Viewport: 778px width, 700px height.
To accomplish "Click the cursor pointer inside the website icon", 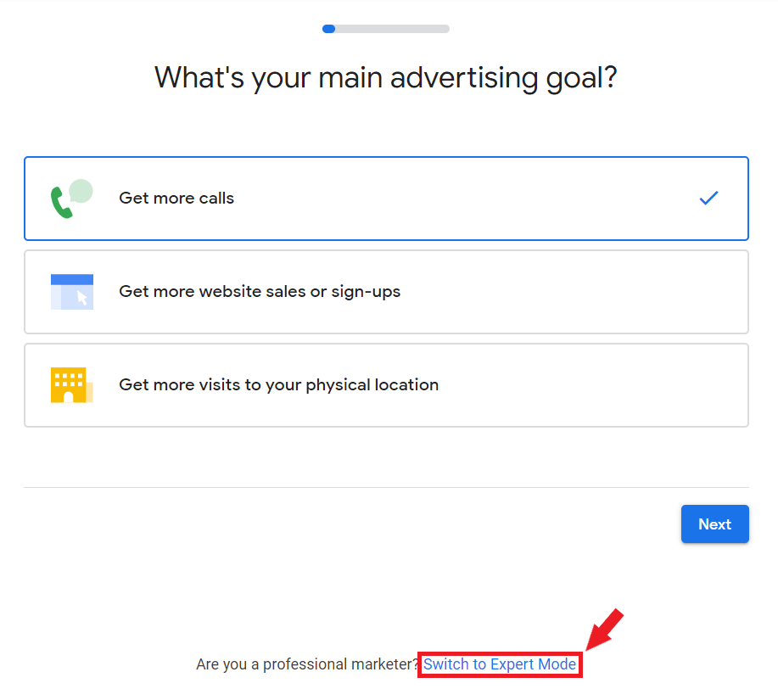I will tap(82, 298).
